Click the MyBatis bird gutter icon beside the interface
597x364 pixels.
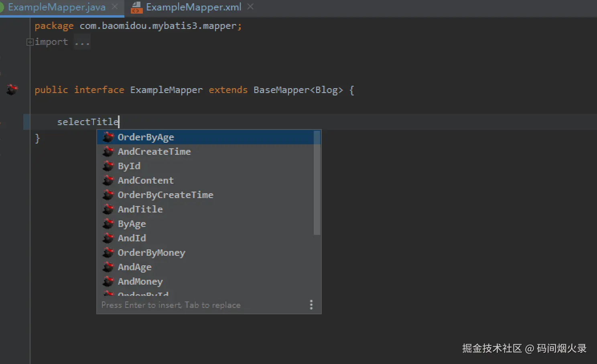click(12, 89)
